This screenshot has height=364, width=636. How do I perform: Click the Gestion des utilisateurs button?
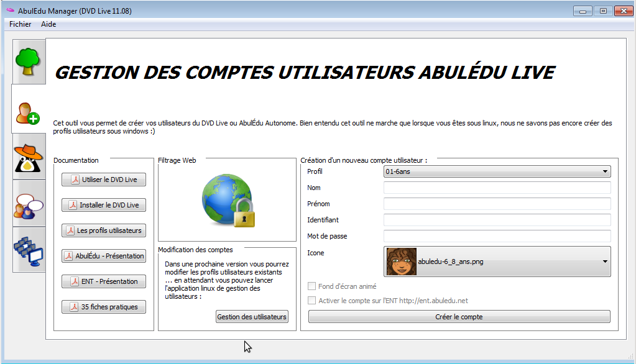251,317
